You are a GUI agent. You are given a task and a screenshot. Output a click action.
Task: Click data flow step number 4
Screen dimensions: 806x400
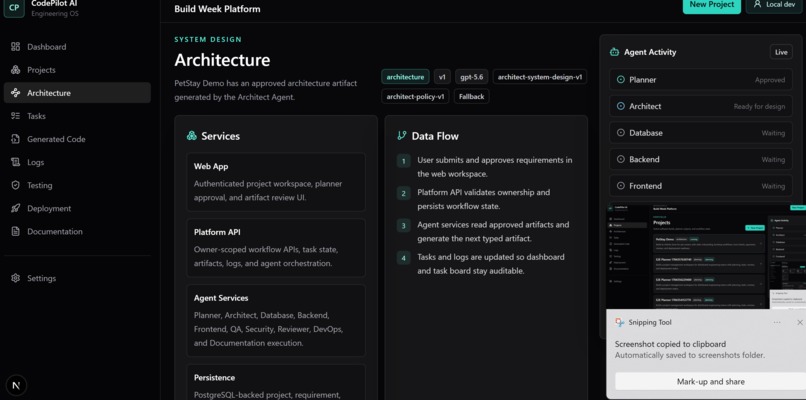(x=404, y=258)
